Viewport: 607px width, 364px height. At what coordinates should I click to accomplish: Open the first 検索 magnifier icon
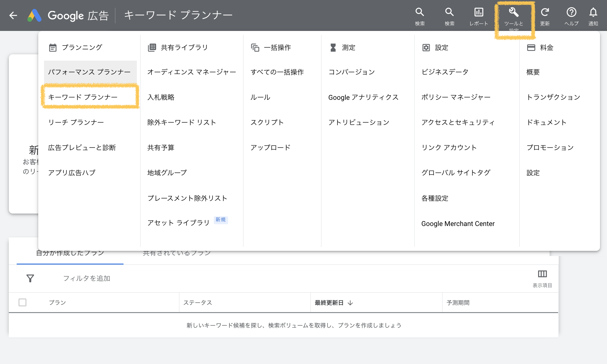coord(420,12)
